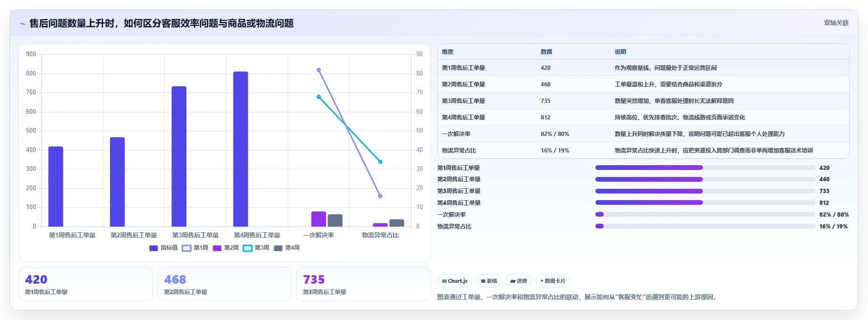Viewport: 868px width, 320px height.
Task: Click the tallest bar, 第4周售后工单量
Action: (241, 149)
